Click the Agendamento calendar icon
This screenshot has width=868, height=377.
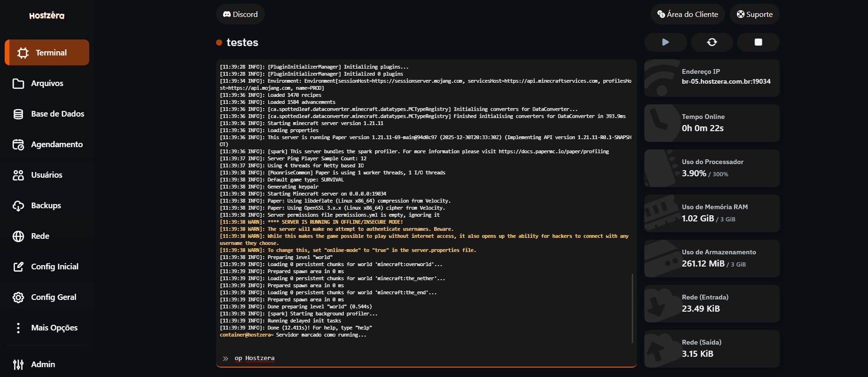click(18, 144)
